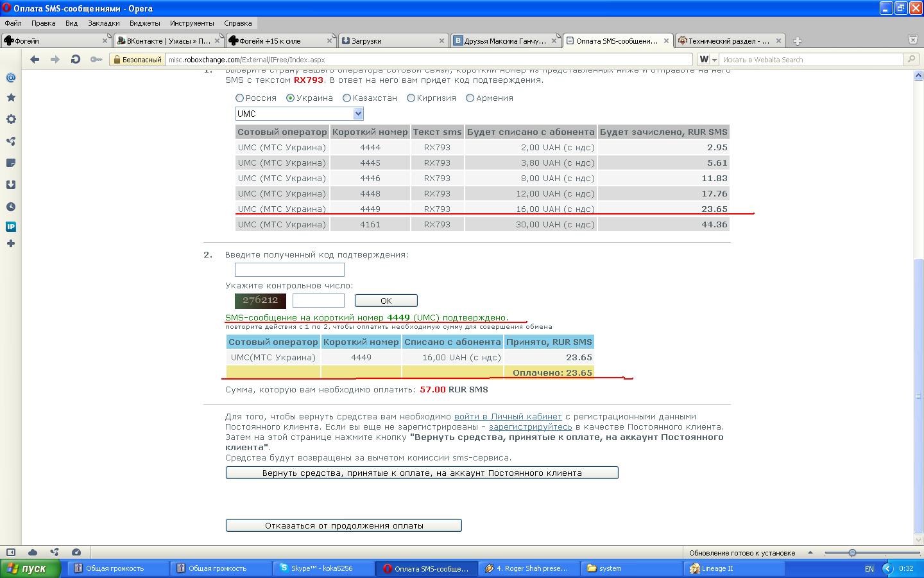Select the Армения radio button
The width and height of the screenshot is (924, 578).
[470, 98]
